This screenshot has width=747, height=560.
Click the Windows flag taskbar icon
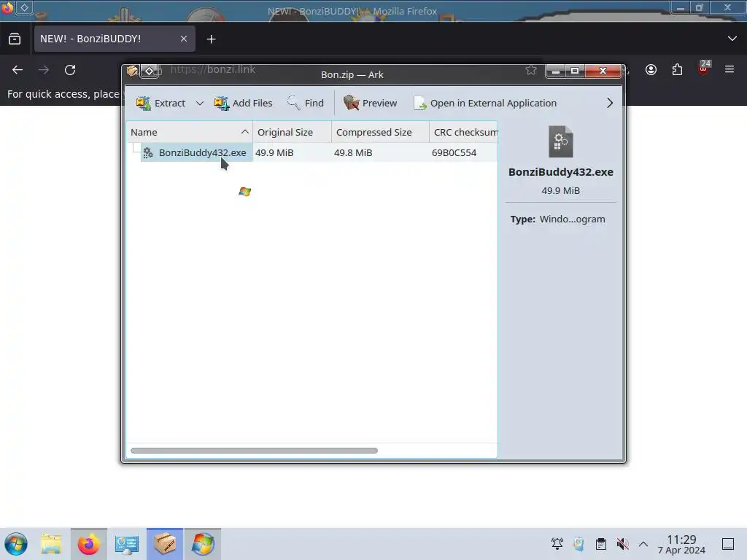tap(203, 544)
